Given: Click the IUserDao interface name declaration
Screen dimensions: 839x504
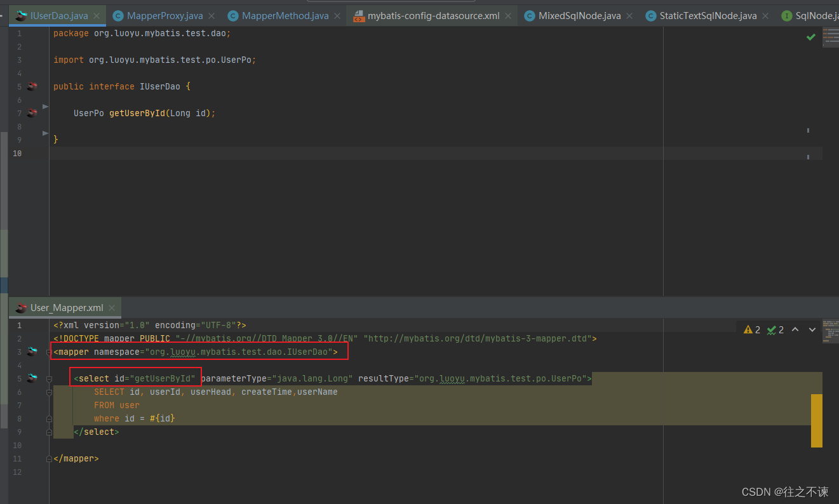Looking at the screenshot, I should [x=160, y=86].
